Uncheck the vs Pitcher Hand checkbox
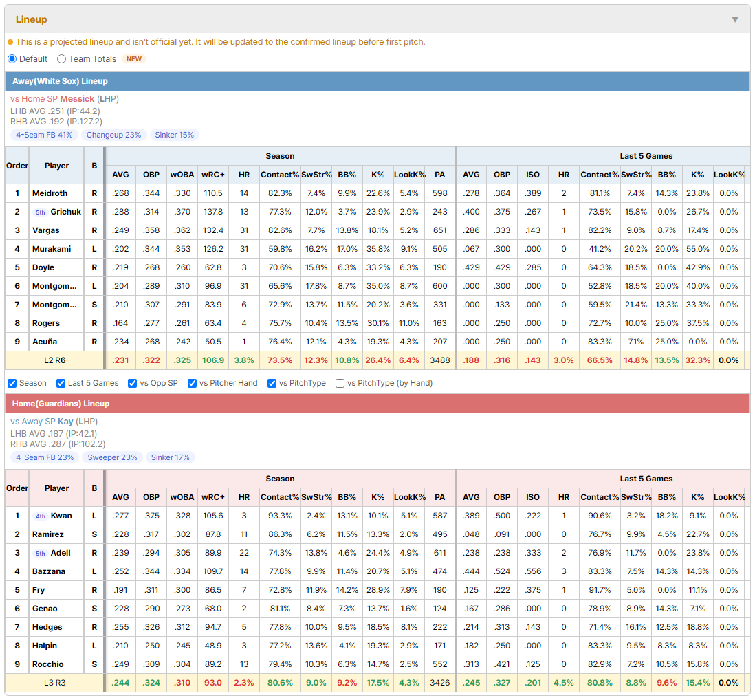The image size is (755, 700). (x=192, y=383)
